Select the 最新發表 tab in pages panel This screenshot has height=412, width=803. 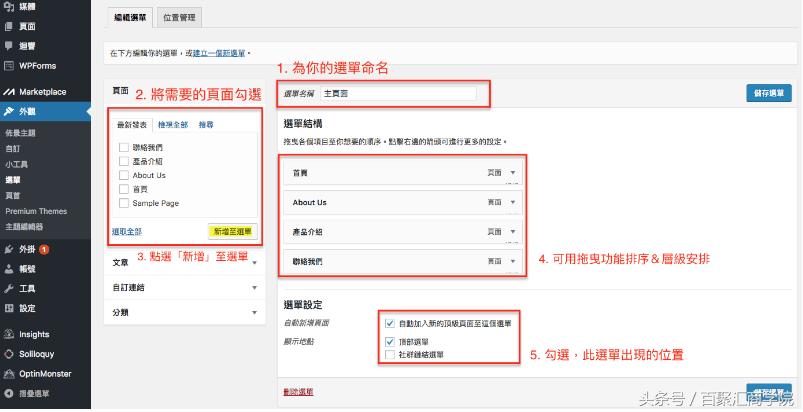[x=132, y=124]
